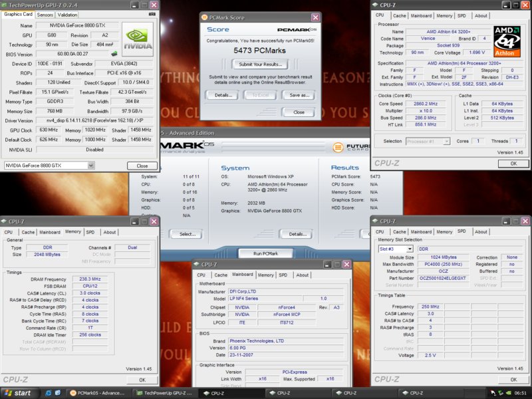Screen dimensions: 532x399
Task: Click the GPU-Z title bar icon
Action: pyautogui.click(x=5, y=5)
